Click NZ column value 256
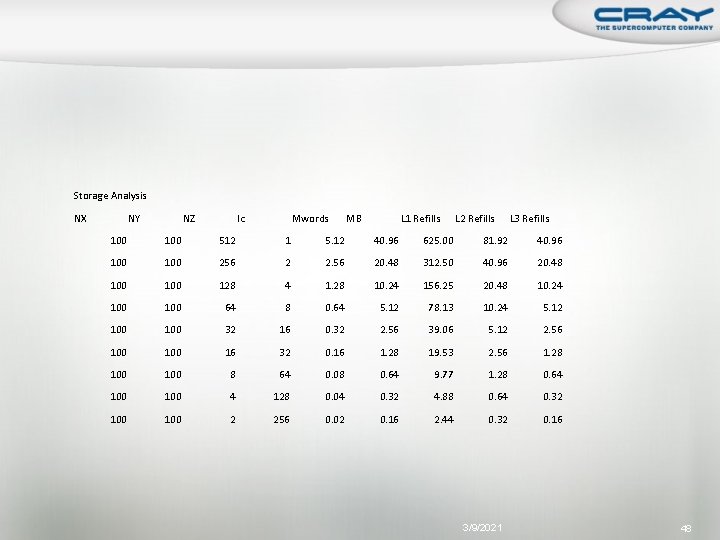 227,263
